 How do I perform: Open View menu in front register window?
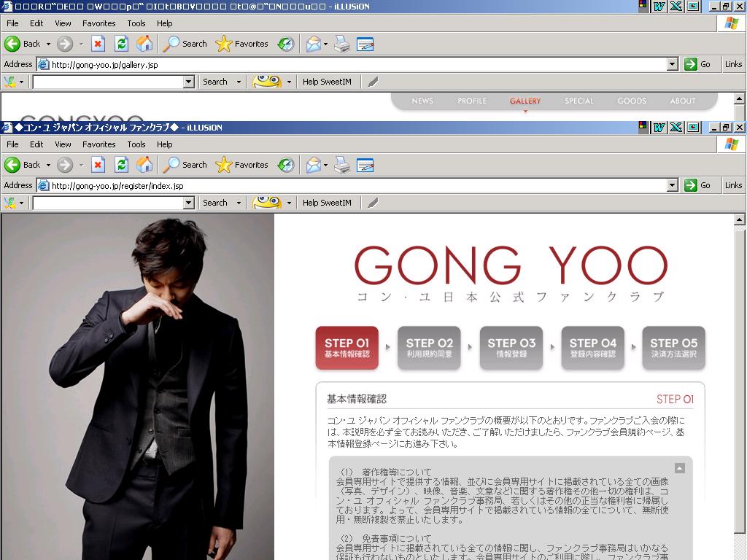point(63,144)
